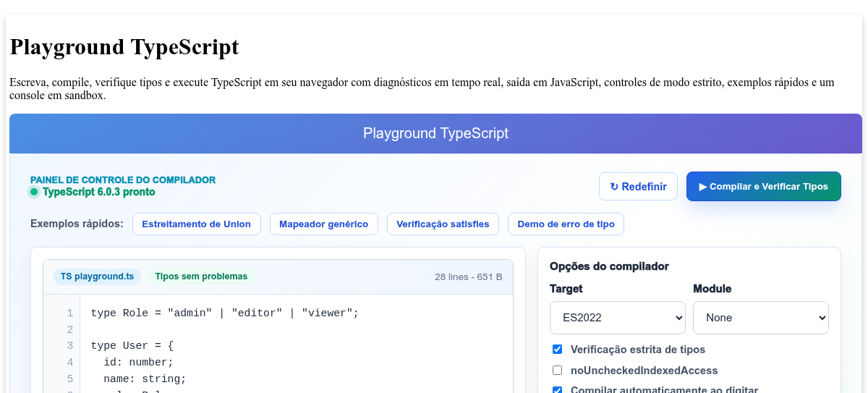Click the TypeScript 6.0.3 pronto status

98,192
